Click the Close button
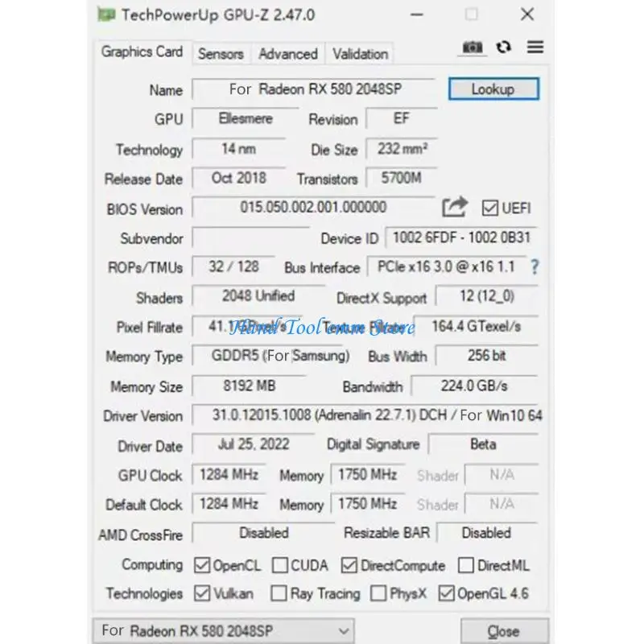The height and width of the screenshot is (644, 644). [x=505, y=631]
